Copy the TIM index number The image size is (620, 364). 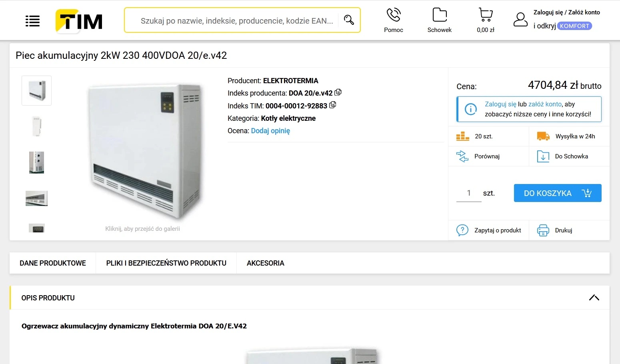[332, 105]
